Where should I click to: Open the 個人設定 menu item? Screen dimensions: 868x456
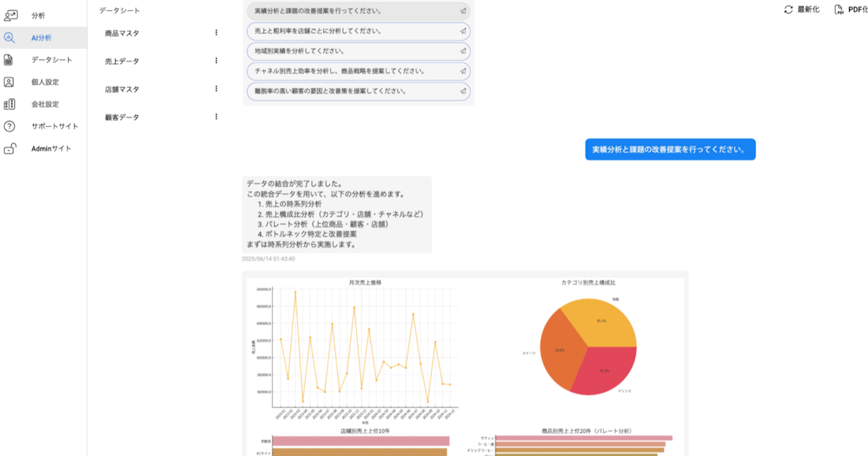pos(45,82)
